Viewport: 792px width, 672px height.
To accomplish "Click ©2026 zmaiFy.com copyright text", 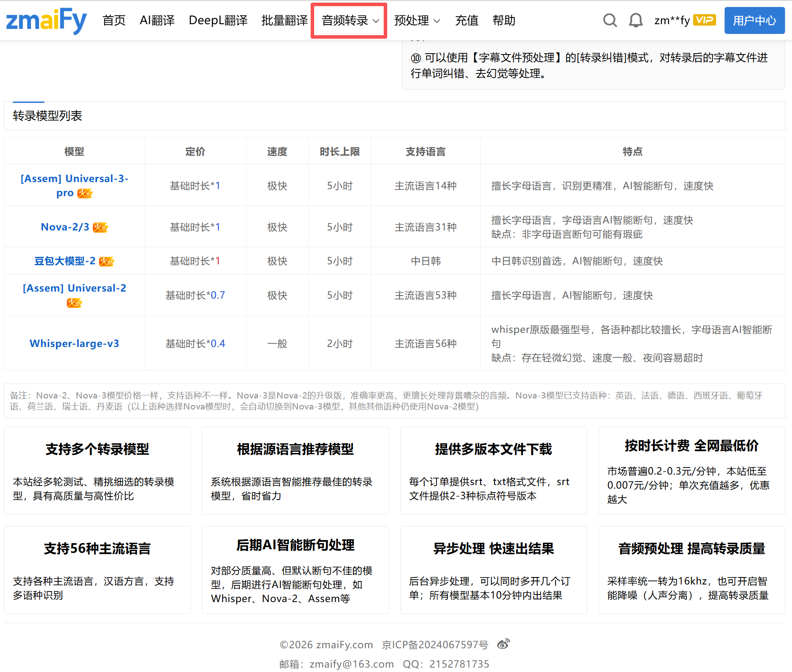I will pos(326,645).
